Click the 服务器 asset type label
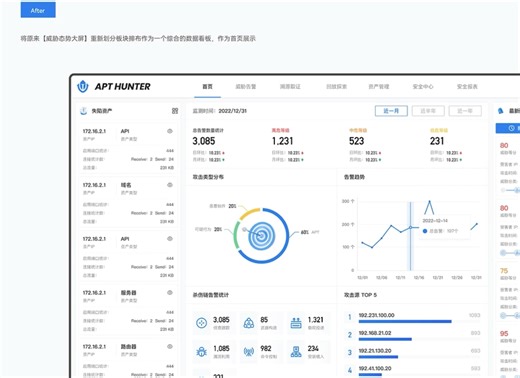 (128, 293)
